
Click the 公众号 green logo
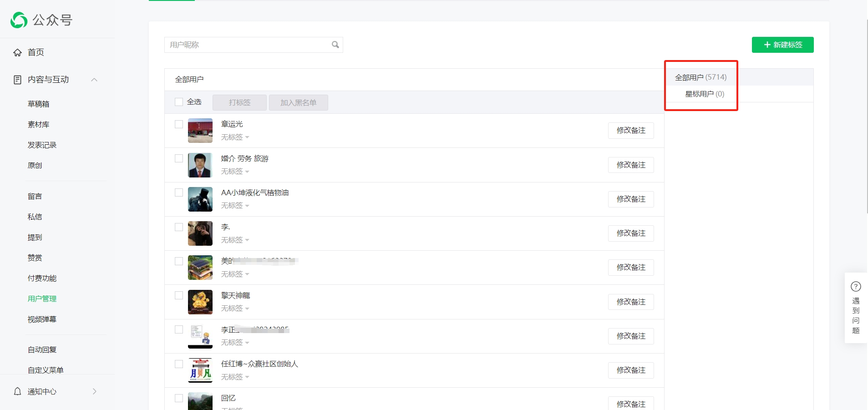pos(19,20)
